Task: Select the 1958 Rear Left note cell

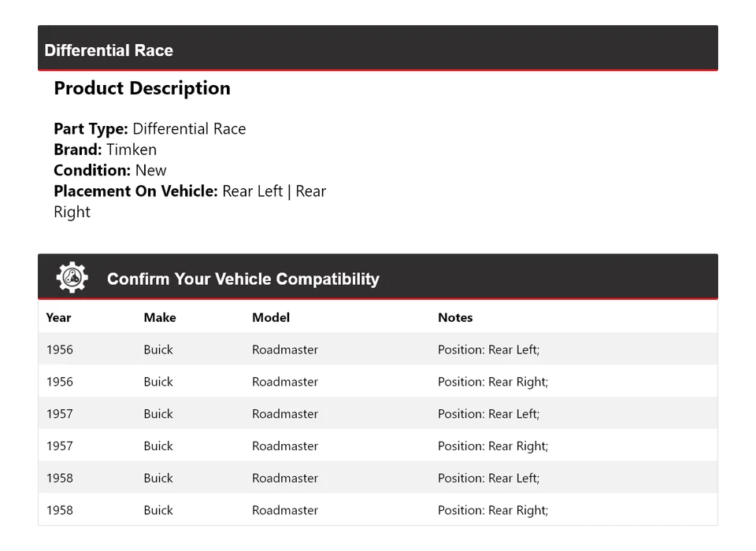Action: pyautogui.click(x=488, y=479)
